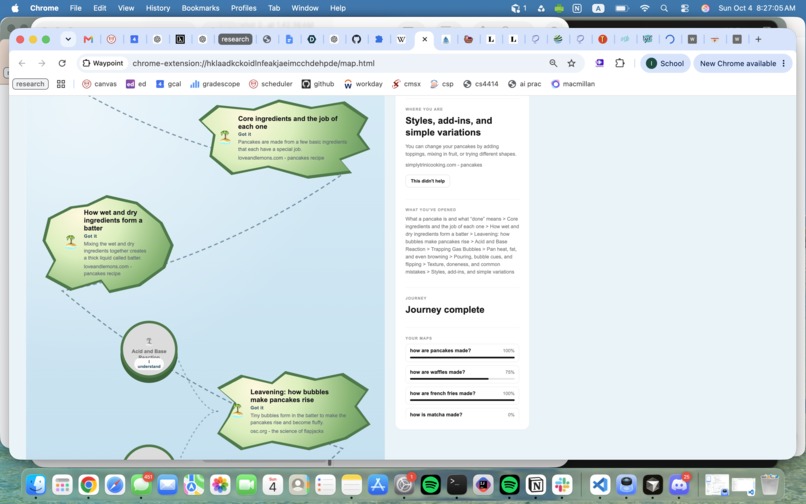Click the Journey complete heading
The image size is (806, 504).
[x=445, y=310]
